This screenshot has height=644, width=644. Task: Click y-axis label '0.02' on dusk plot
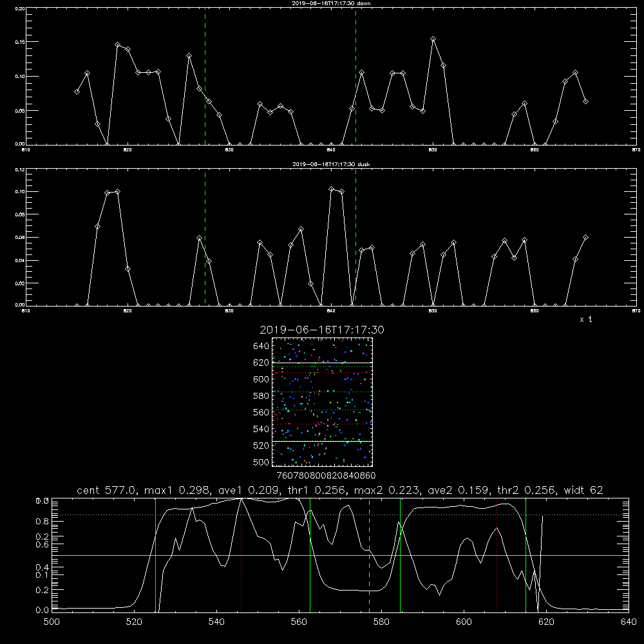click(20, 283)
